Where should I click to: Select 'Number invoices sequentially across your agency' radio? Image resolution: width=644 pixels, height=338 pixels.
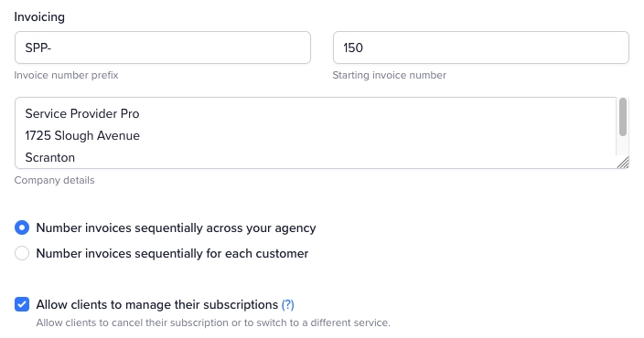click(22, 227)
